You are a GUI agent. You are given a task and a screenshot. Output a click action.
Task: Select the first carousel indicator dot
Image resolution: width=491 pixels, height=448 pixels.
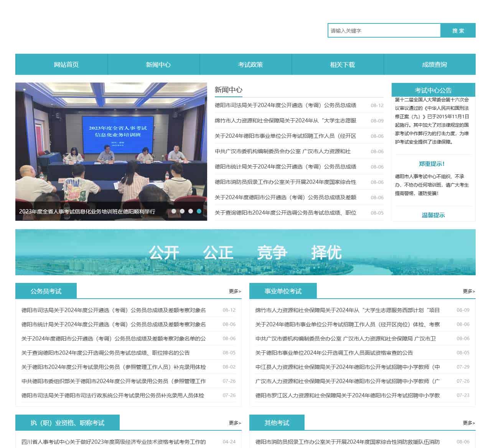click(x=174, y=211)
